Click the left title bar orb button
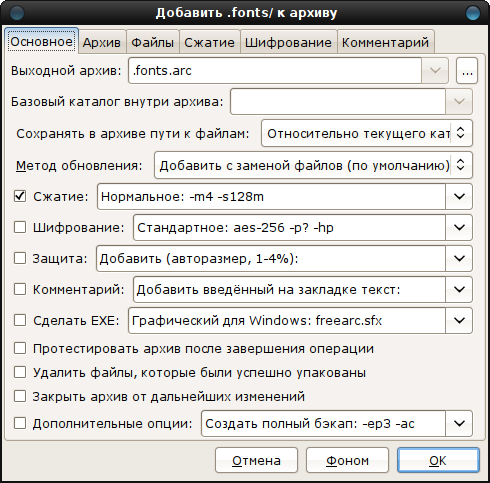The image size is (490, 483). (x=17, y=13)
